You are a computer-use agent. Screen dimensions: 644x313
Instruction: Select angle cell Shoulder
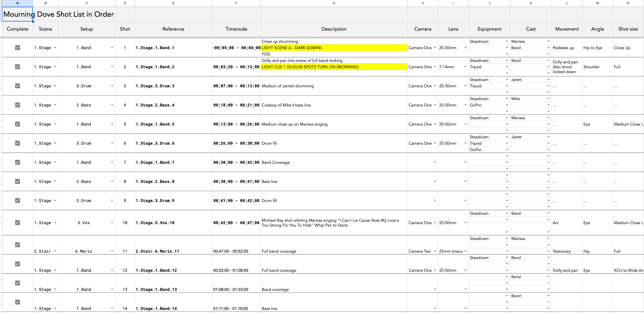coord(598,67)
